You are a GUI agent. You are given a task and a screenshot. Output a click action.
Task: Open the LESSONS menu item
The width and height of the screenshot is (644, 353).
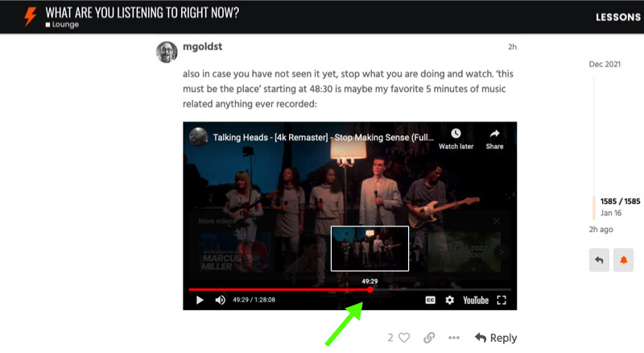point(618,17)
